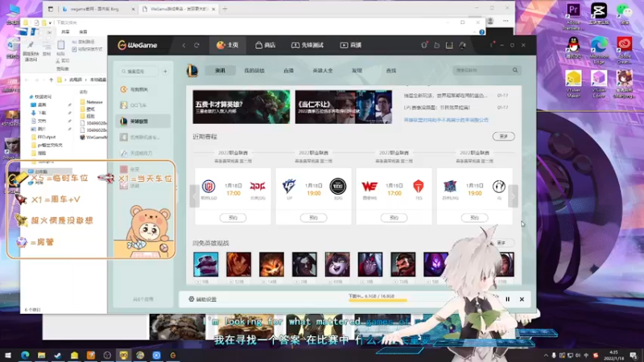This screenshot has height=362, width=644.
Task: Open the blue 英雄联盟 announcement link
Action: click(x=446, y=120)
